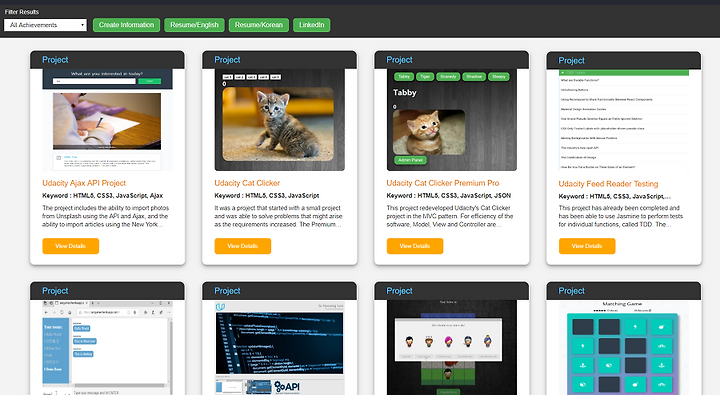Image resolution: width=720 pixels, height=395 pixels.
Task: Click the Udacity Cat Clicker Premium Pro title
Action: [443, 183]
